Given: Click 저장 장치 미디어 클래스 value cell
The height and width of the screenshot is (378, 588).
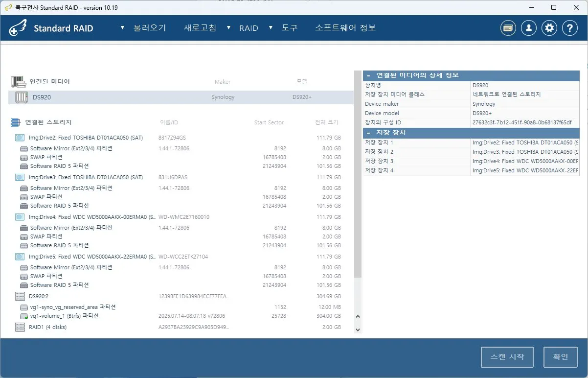Looking at the screenshot, I should [x=525, y=94].
